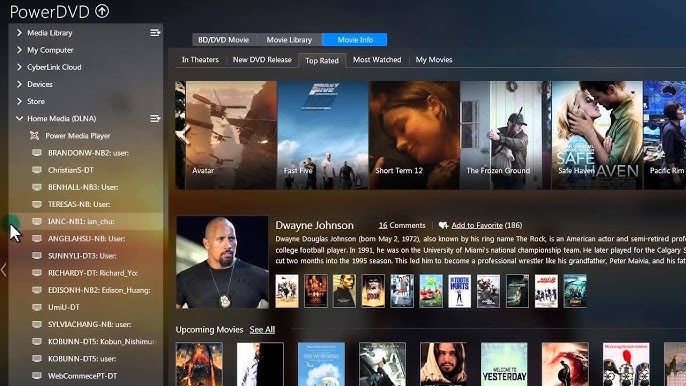Screen dimensions: 686x386
Task: Select the Movie Info tab
Action: [x=355, y=40]
